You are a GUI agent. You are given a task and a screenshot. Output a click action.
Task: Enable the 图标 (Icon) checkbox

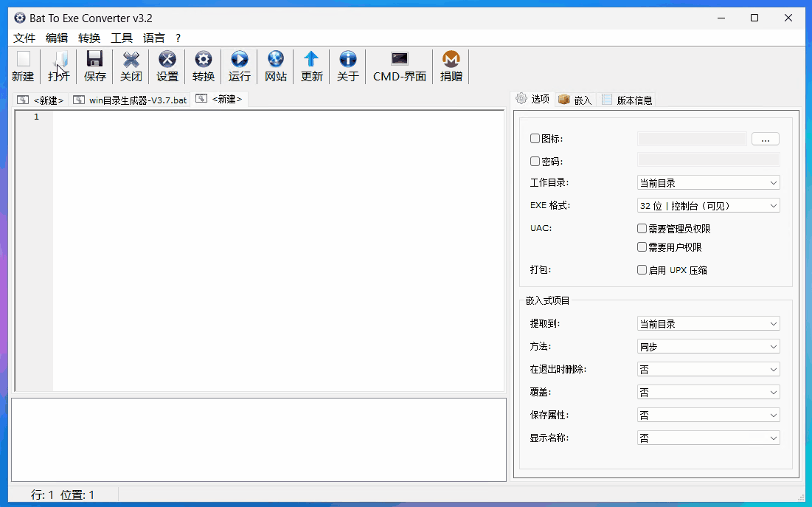pos(535,139)
